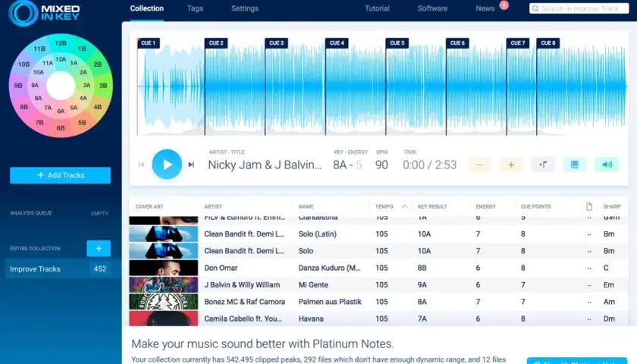637x364 pixels.
Task: Click the file icon column header
Action: point(589,206)
